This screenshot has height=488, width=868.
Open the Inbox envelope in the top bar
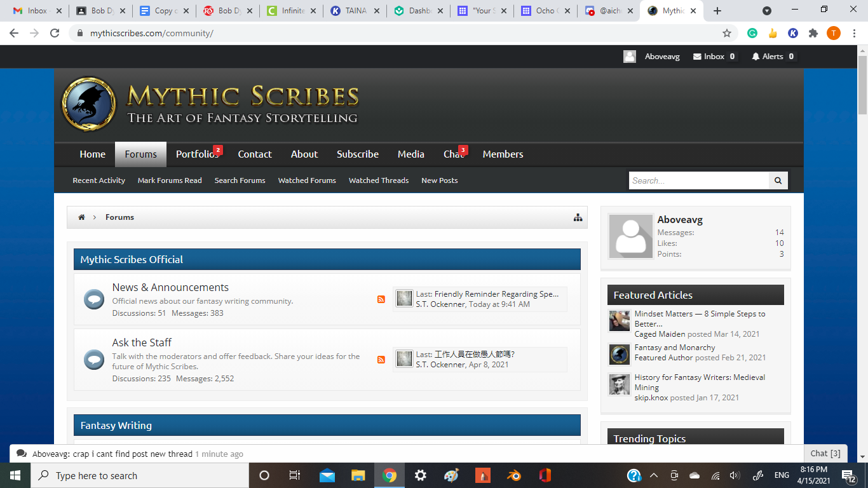point(697,57)
